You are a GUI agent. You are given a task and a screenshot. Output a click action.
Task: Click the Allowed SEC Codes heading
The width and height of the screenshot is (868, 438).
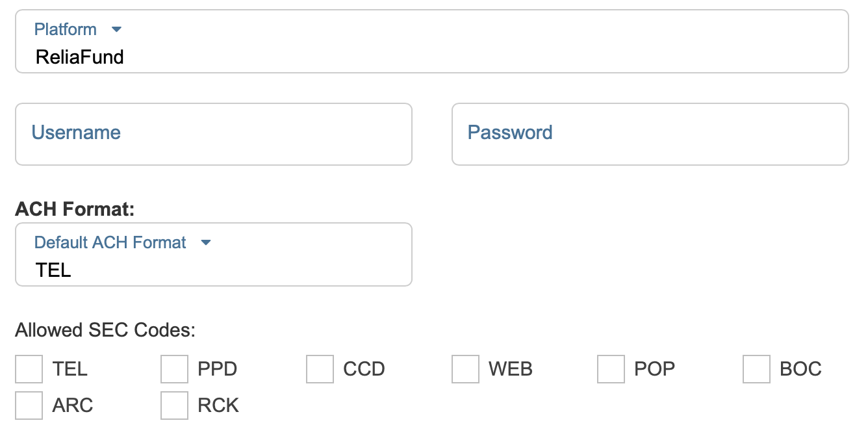(105, 330)
